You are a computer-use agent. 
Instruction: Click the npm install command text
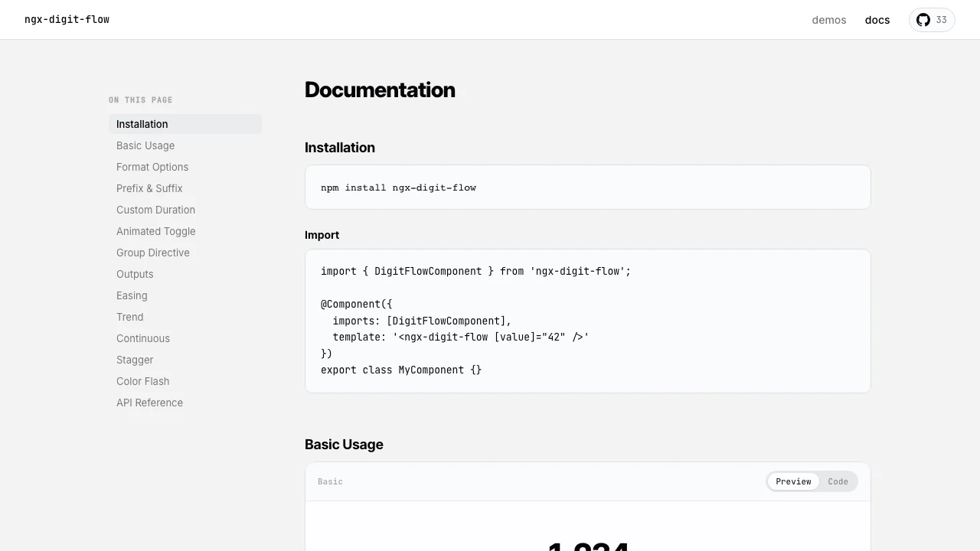[398, 187]
